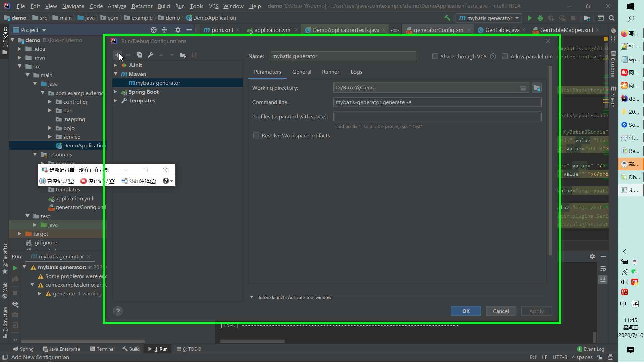Screen dimensions: 644x362
Task: Browse for the working directory folder
Action: [523, 88]
